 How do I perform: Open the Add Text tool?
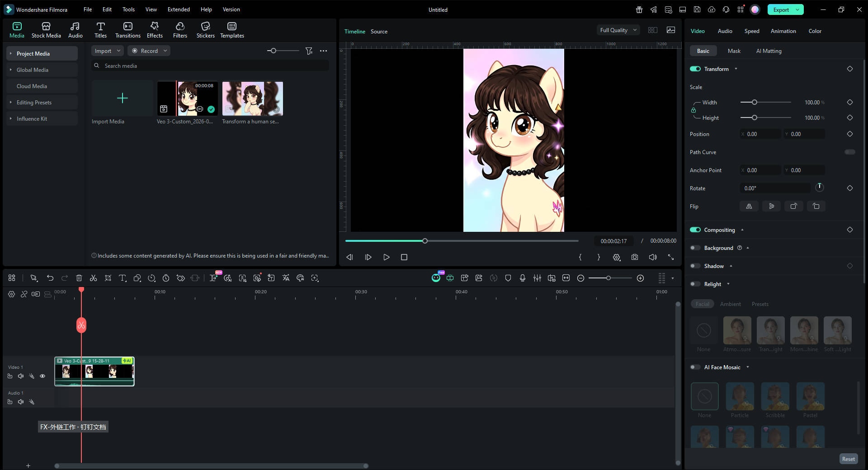tap(123, 278)
